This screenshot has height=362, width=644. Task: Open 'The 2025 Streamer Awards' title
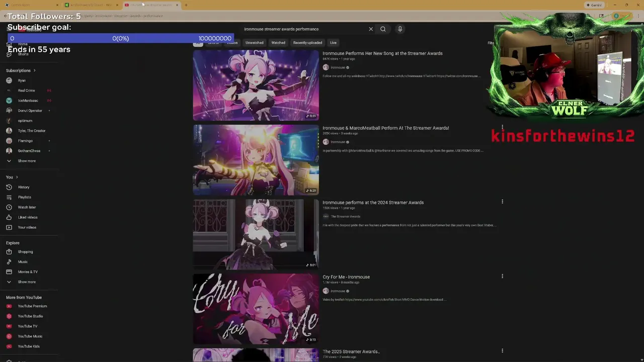pos(351,351)
